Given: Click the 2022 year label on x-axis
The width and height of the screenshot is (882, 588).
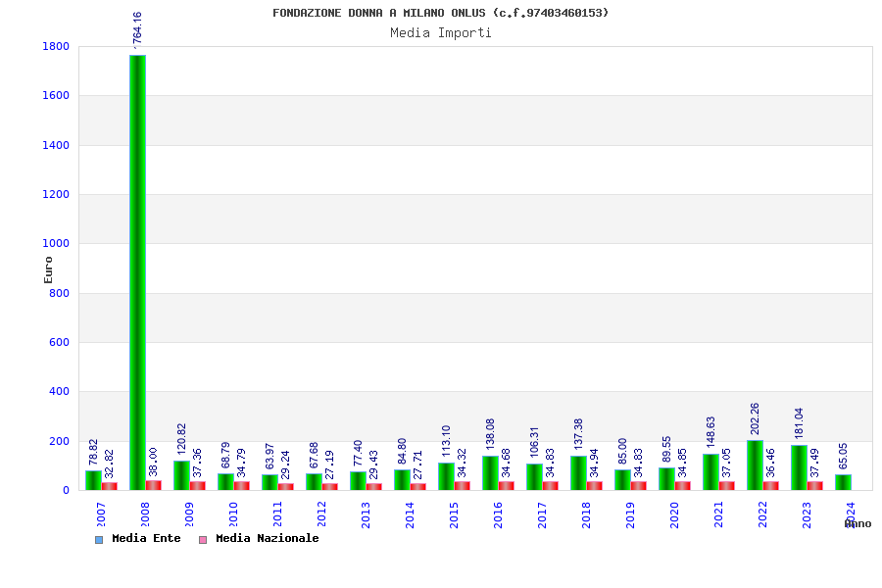Looking at the screenshot, I should [762, 514].
